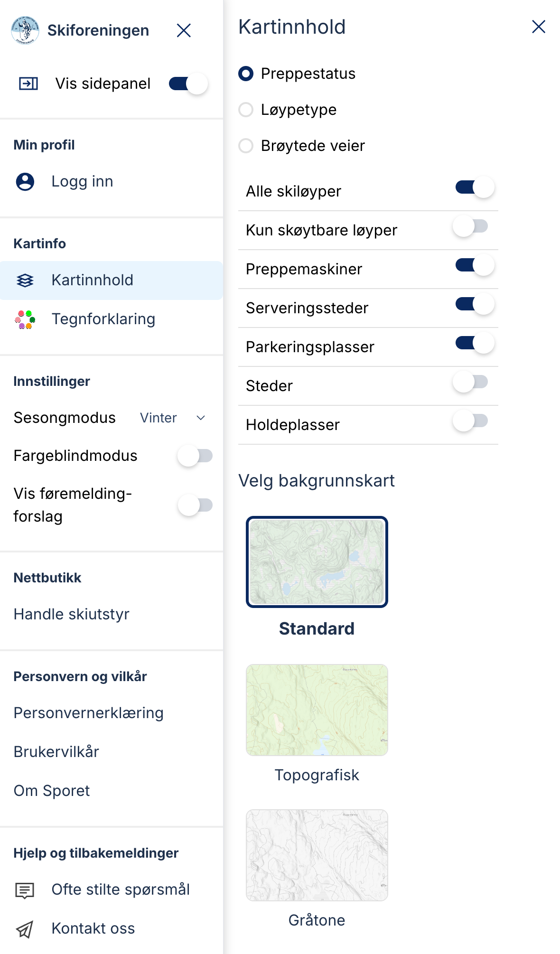
Task: Choose the Standard background map thumbnail
Action: 317,562
